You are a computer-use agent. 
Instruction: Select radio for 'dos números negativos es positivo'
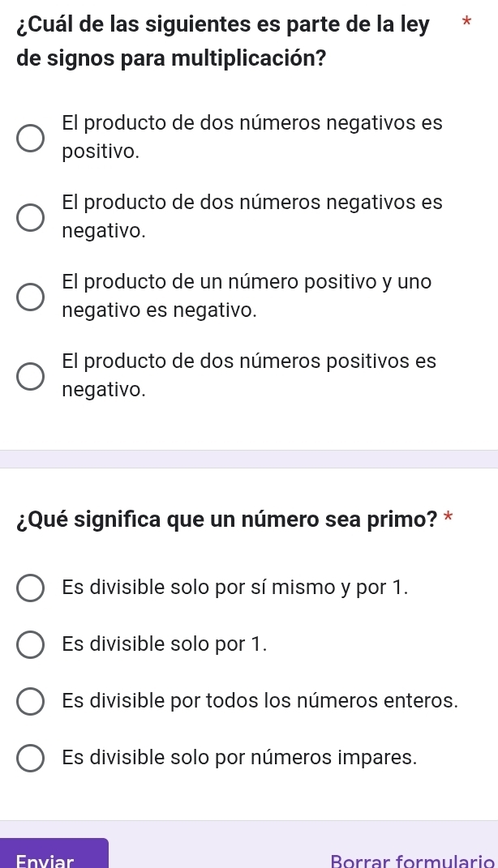pos(31,138)
